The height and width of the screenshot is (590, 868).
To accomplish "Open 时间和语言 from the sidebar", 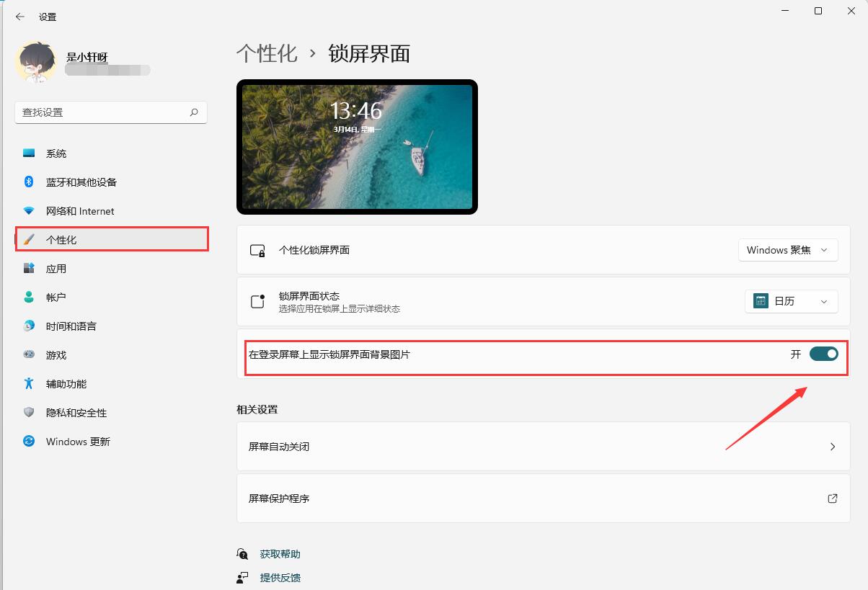I will coord(29,326).
